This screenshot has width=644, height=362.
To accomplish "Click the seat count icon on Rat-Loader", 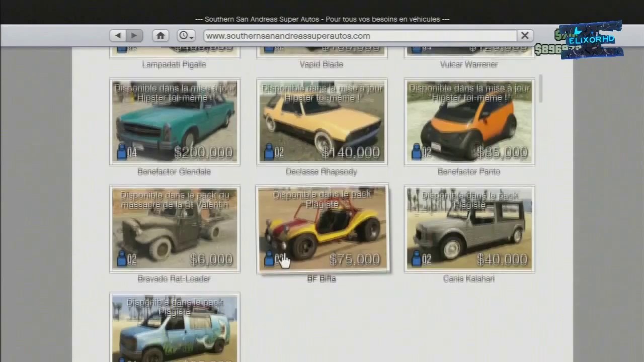I will [x=122, y=259].
